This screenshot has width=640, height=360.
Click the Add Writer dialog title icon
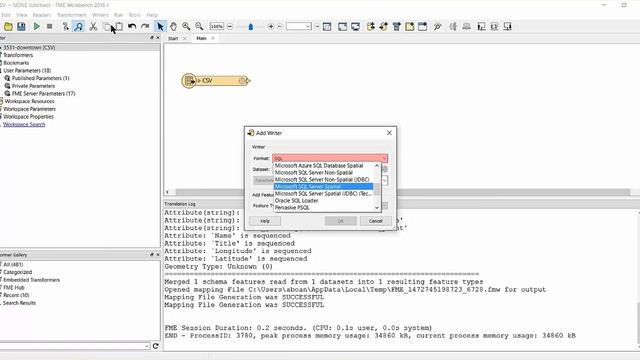tap(251, 133)
